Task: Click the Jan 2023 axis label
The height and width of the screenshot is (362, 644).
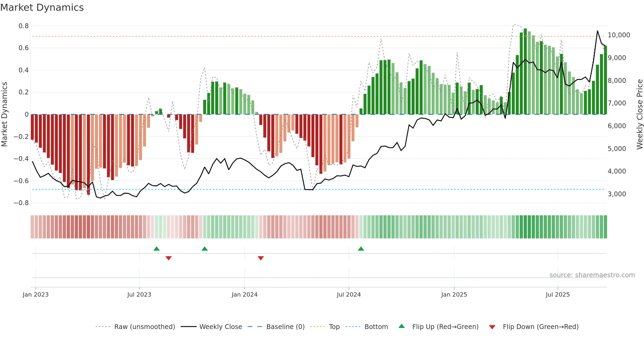Action: click(36, 294)
